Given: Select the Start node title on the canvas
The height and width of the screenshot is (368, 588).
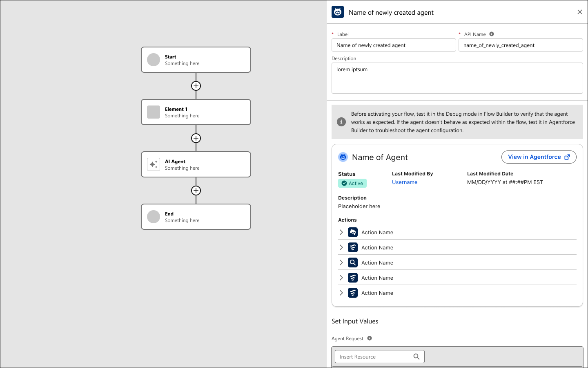Looking at the screenshot, I should point(171,57).
